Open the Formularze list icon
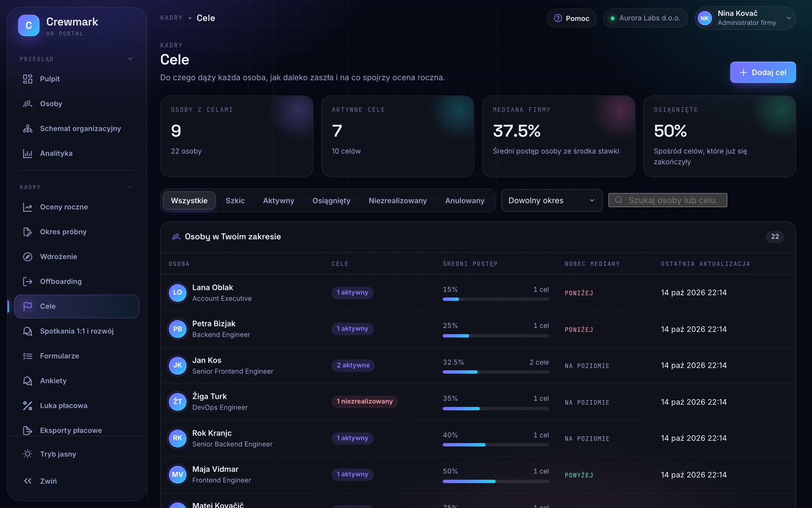The height and width of the screenshot is (508, 812). coord(27,356)
